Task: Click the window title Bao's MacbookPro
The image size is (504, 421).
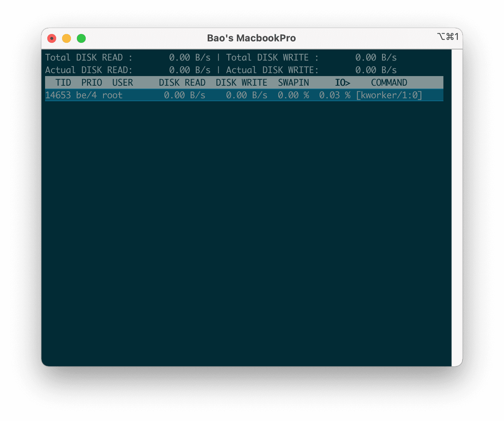Action: pos(251,38)
